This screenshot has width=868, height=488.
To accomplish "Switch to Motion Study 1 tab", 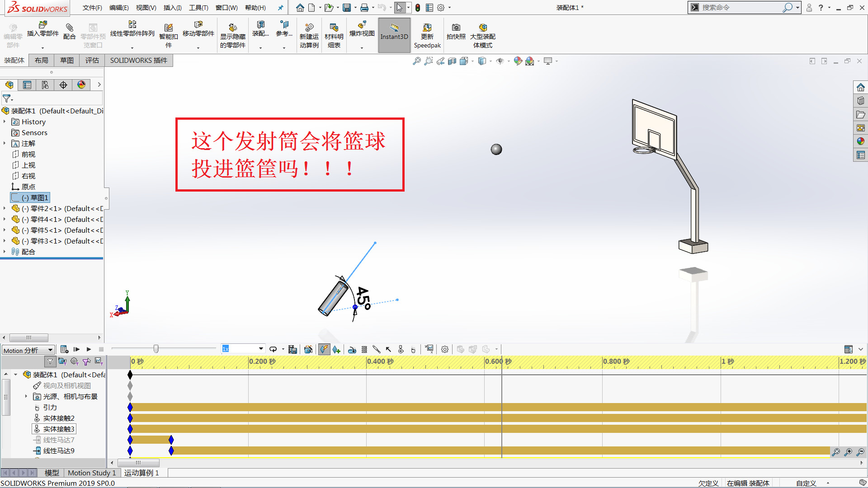I will point(92,473).
